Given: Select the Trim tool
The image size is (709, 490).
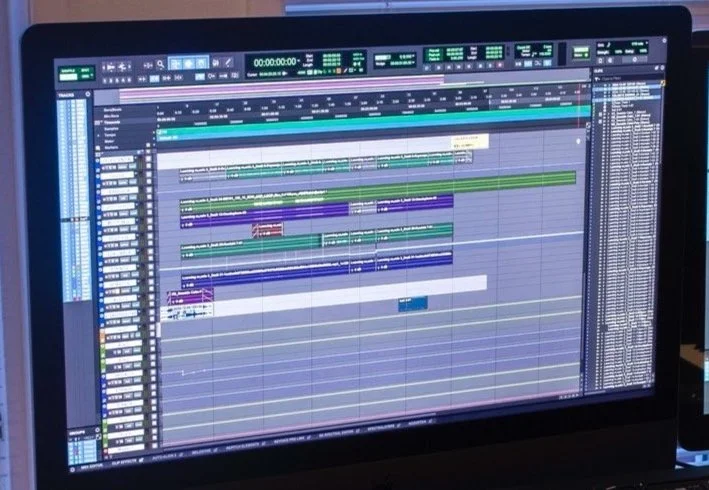Looking at the screenshot, I should pos(175,63).
